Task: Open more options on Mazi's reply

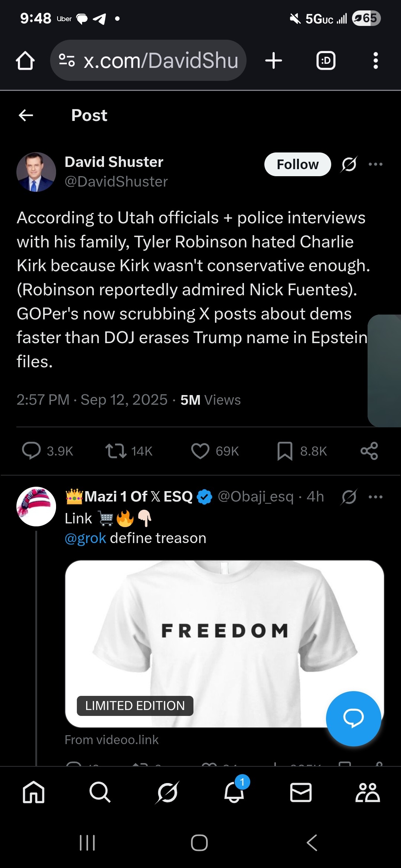Action: click(x=375, y=497)
